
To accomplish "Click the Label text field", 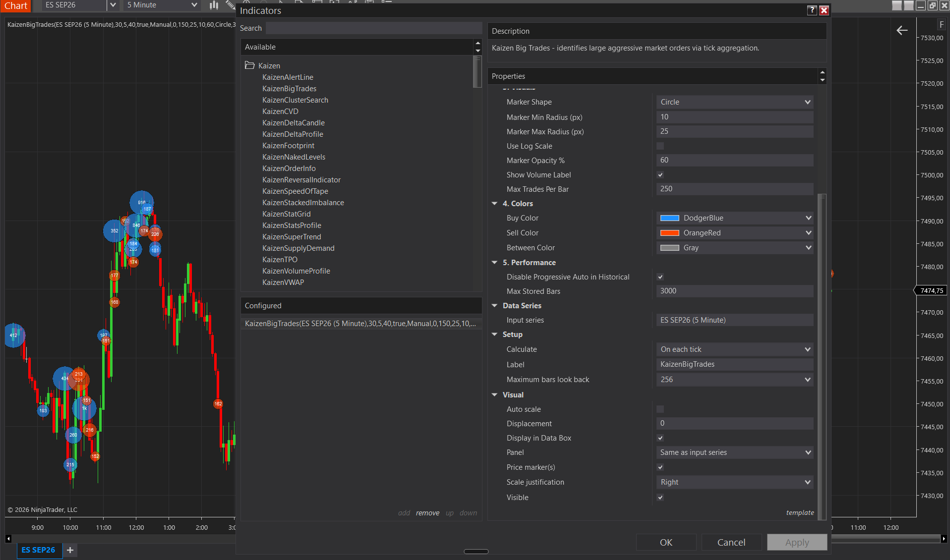I will pyautogui.click(x=735, y=364).
